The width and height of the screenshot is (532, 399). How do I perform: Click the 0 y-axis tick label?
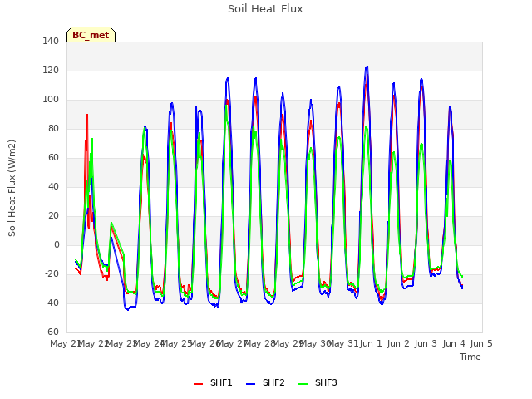57,245
